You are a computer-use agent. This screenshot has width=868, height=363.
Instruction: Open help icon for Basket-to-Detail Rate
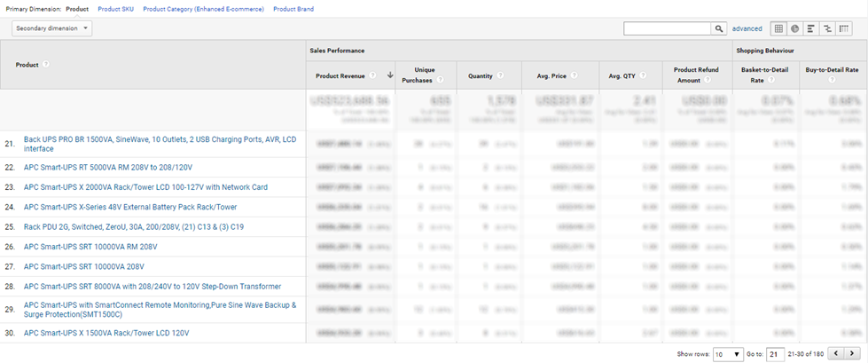click(771, 80)
